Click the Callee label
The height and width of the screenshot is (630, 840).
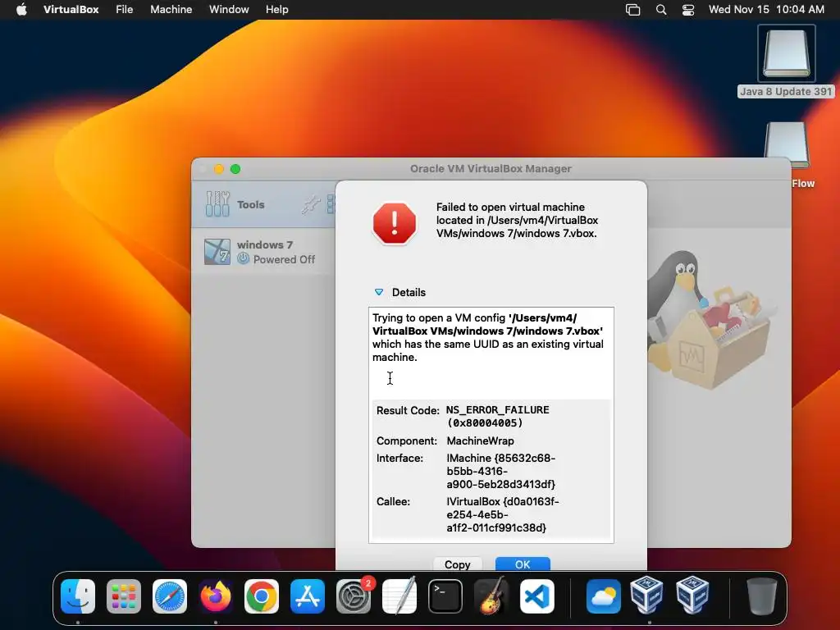[x=393, y=501]
